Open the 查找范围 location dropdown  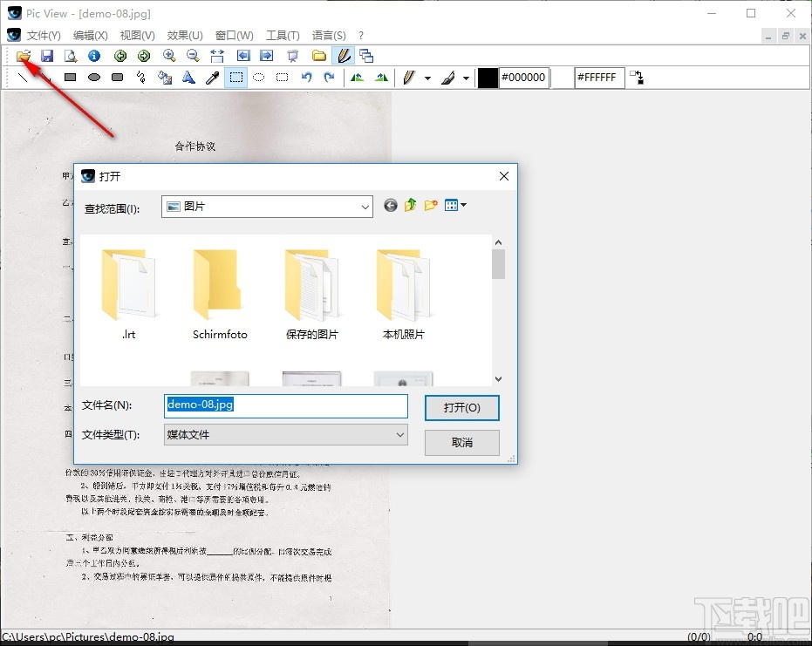tap(367, 207)
